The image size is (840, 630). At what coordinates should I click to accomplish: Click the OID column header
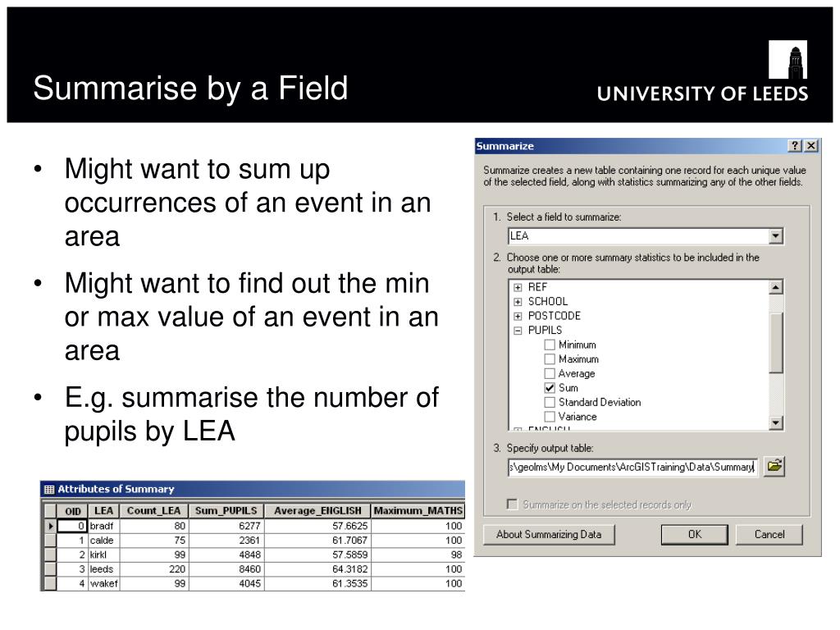click(72, 511)
